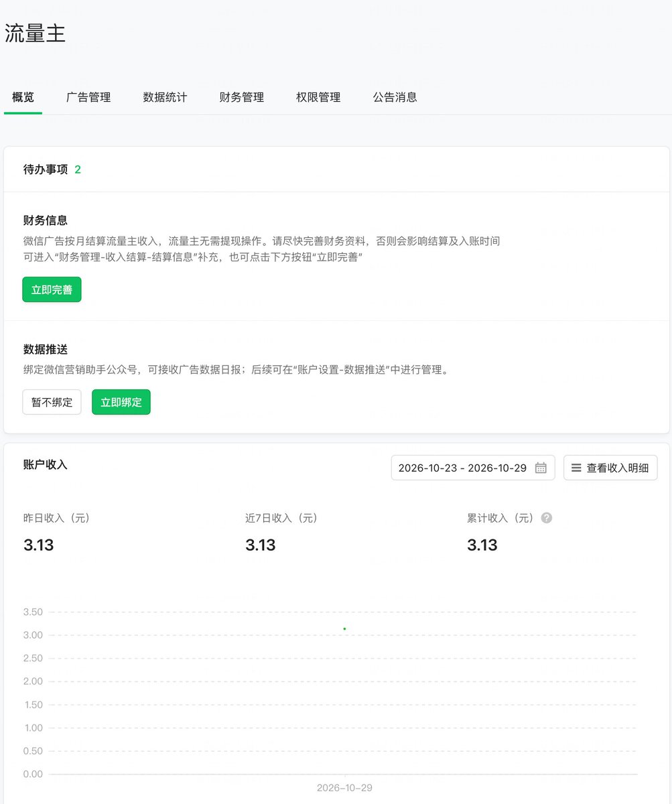Click the 0.00 y-axis label

(x=33, y=774)
